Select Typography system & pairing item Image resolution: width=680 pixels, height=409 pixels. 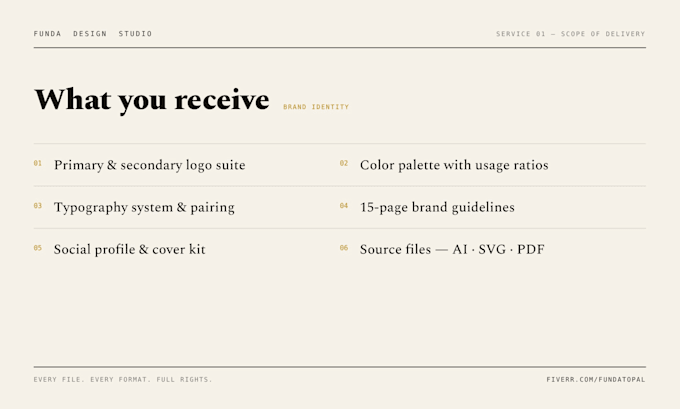point(144,207)
